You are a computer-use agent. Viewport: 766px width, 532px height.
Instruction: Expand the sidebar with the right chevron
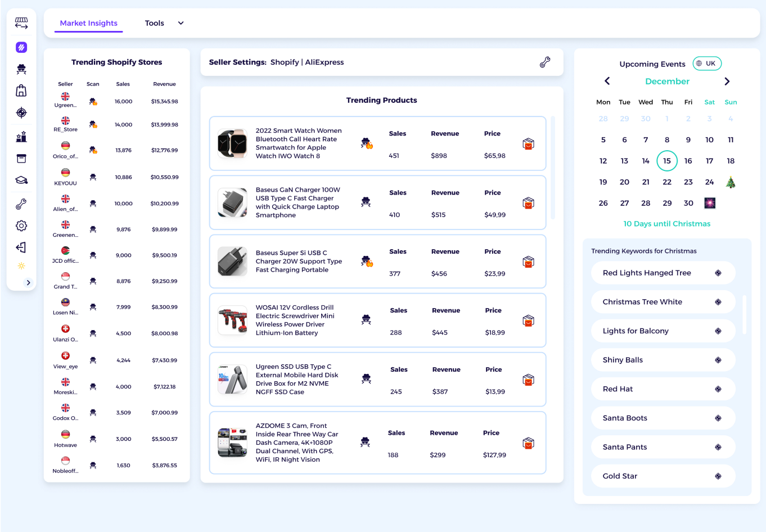[x=28, y=283]
